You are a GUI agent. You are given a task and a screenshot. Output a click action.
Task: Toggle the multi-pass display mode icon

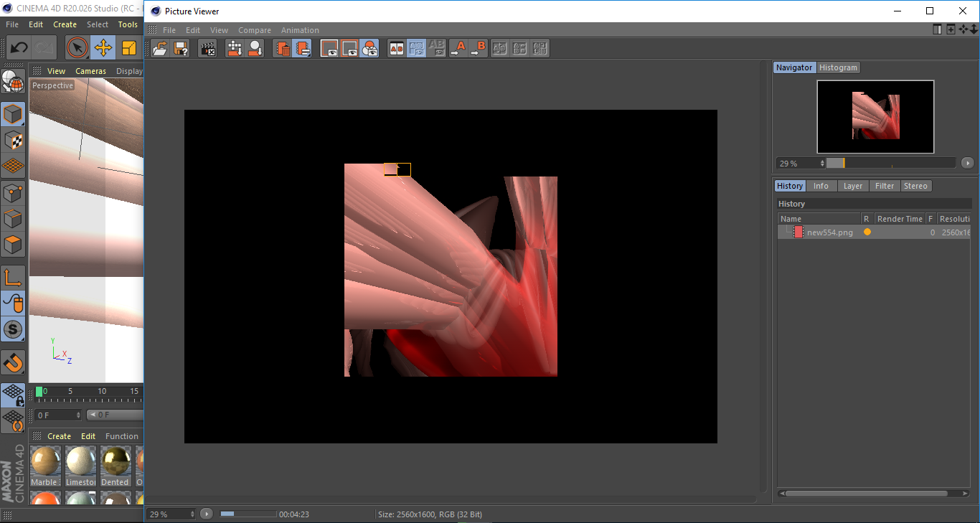point(369,48)
